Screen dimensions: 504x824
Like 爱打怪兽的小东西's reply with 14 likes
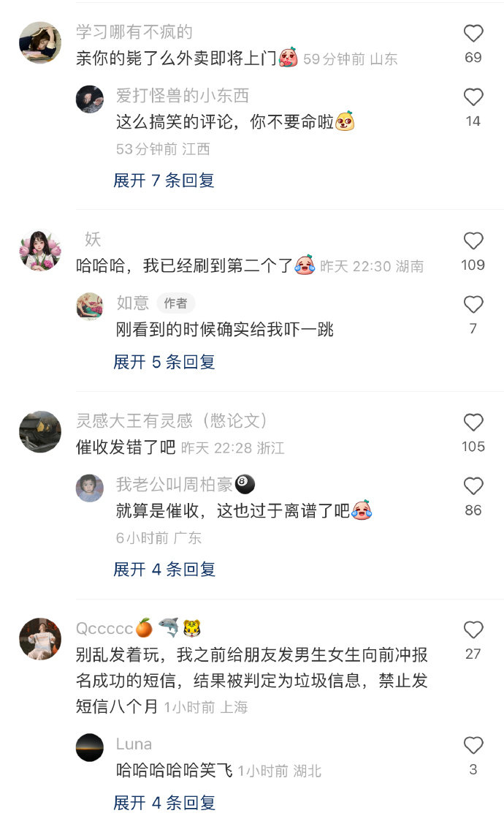(473, 97)
